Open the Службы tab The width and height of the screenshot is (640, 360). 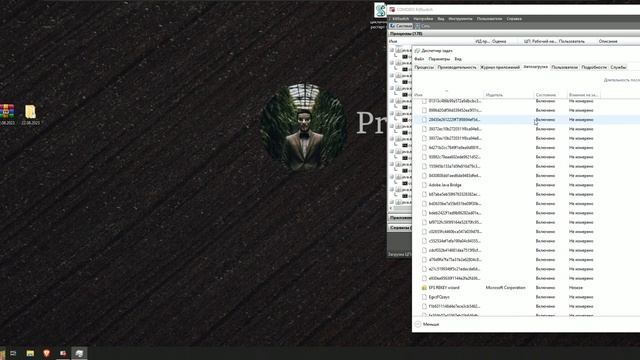618,67
